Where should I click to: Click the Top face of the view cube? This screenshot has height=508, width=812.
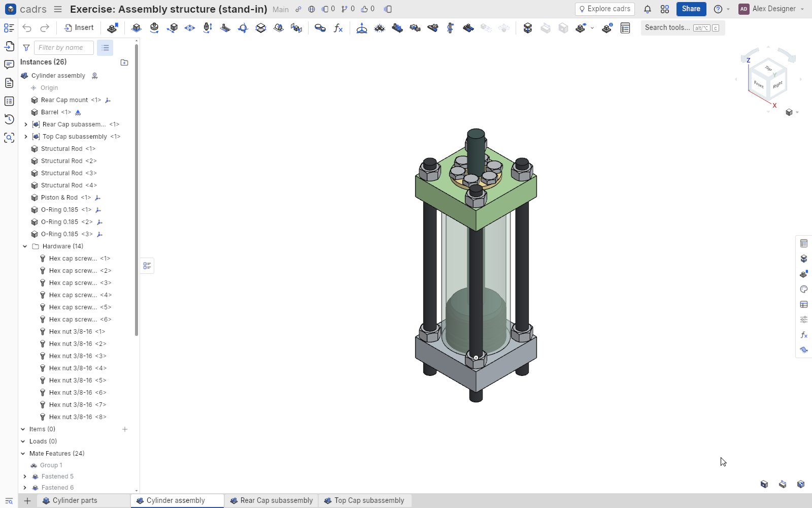tap(768, 68)
